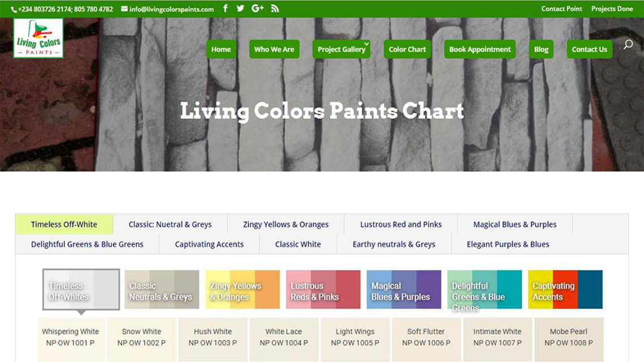This screenshot has width=644, height=362.
Task: Select Magical Blues & Purples color thumbnail
Action: point(403,290)
